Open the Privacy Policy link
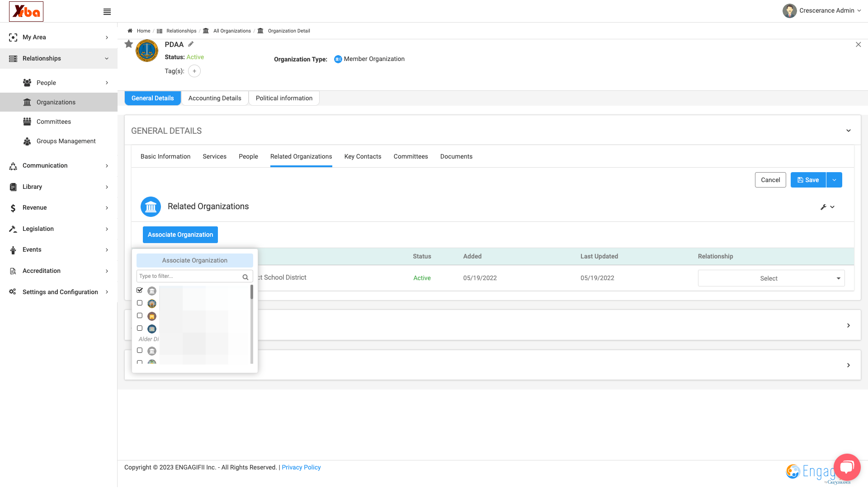Image resolution: width=868 pixels, height=488 pixels. point(301,467)
